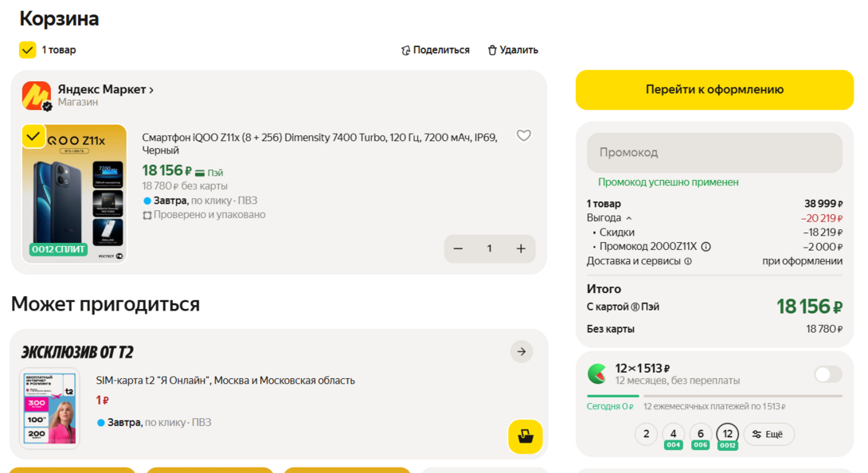Uncheck the iQOO Z11x item checkbox

(33, 136)
